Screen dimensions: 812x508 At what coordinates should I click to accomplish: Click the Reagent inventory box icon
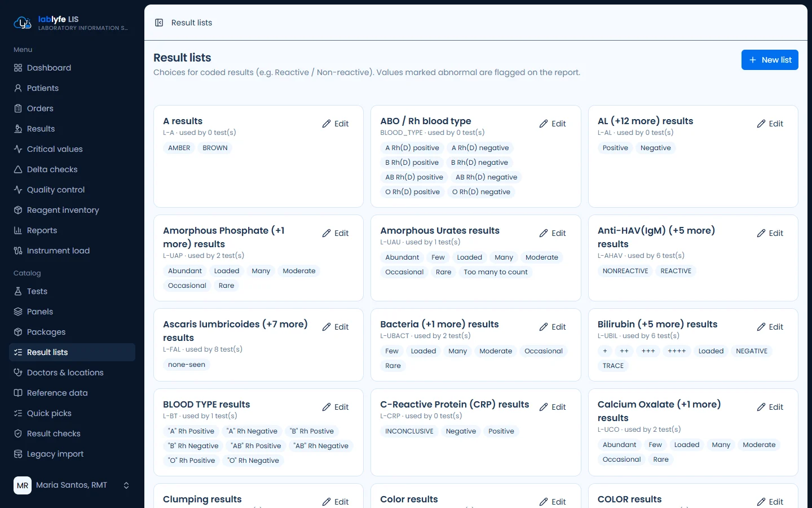pos(18,210)
